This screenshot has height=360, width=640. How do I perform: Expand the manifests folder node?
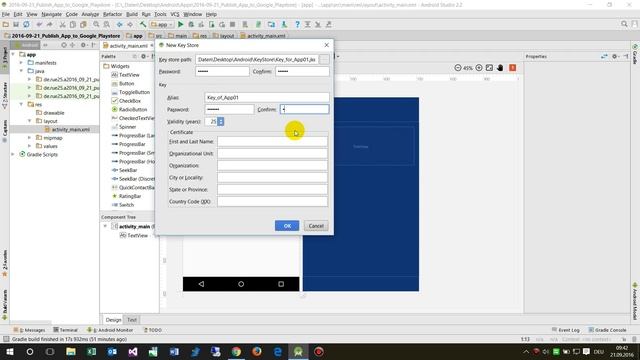click(21, 63)
